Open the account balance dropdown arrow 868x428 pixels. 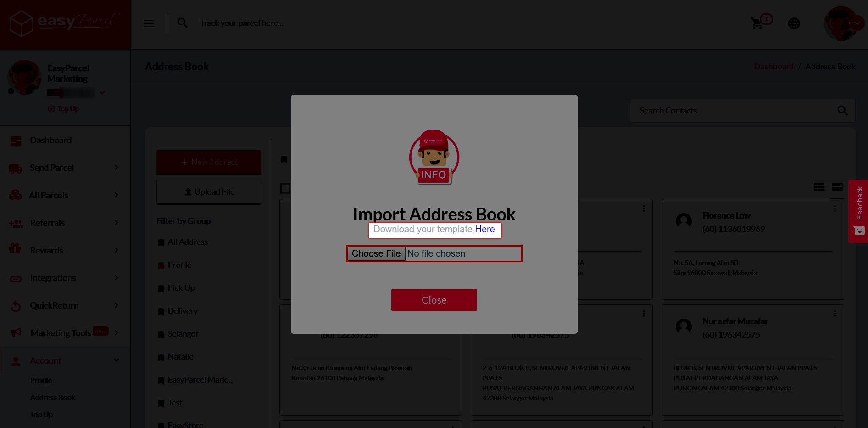pyautogui.click(x=102, y=93)
